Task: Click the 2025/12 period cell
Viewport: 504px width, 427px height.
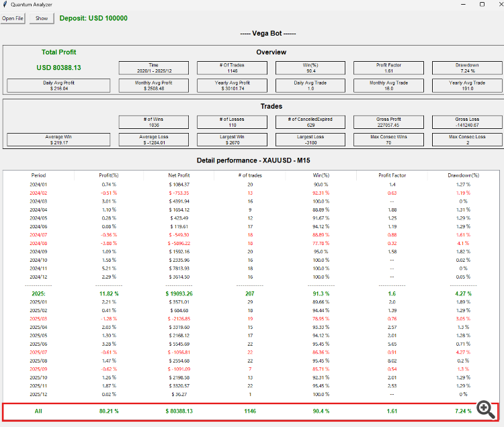Action: [38, 394]
